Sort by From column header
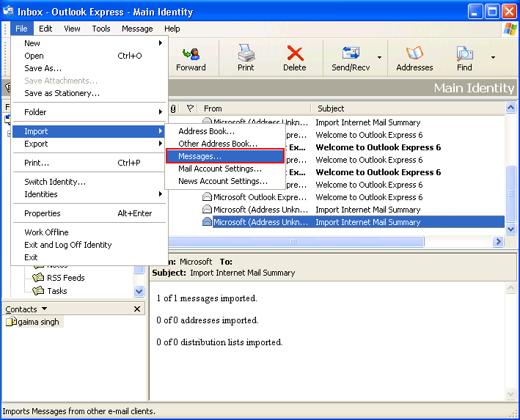 point(254,108)
